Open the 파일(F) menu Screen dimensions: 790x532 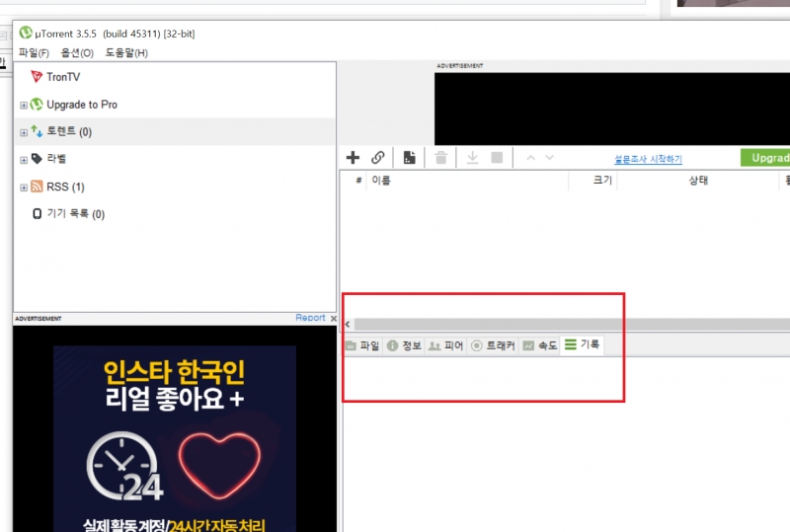coord(35,52)
